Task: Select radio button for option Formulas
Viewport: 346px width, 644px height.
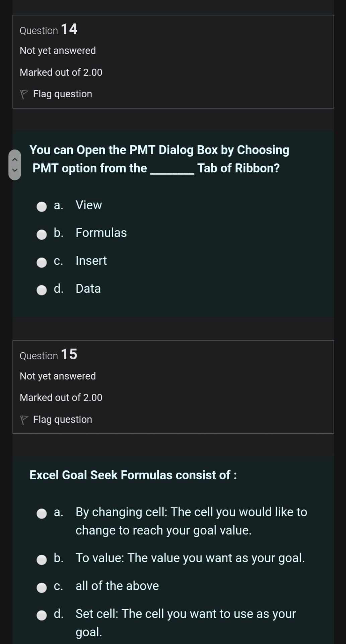Action: click(42, 234)
